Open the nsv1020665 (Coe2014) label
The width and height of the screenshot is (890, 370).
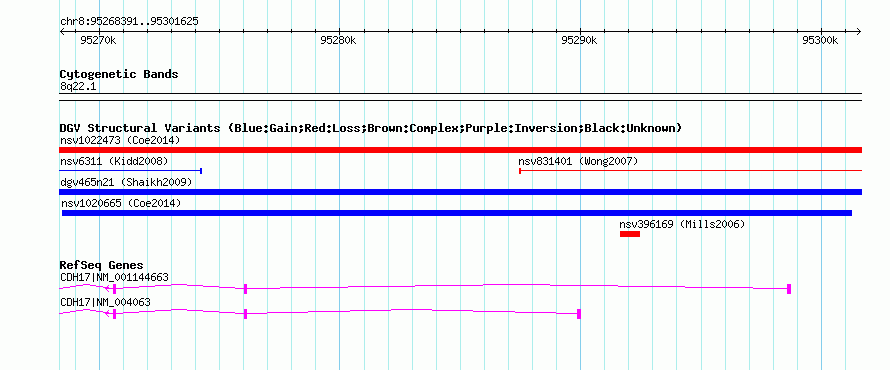[x=120, y=203]
